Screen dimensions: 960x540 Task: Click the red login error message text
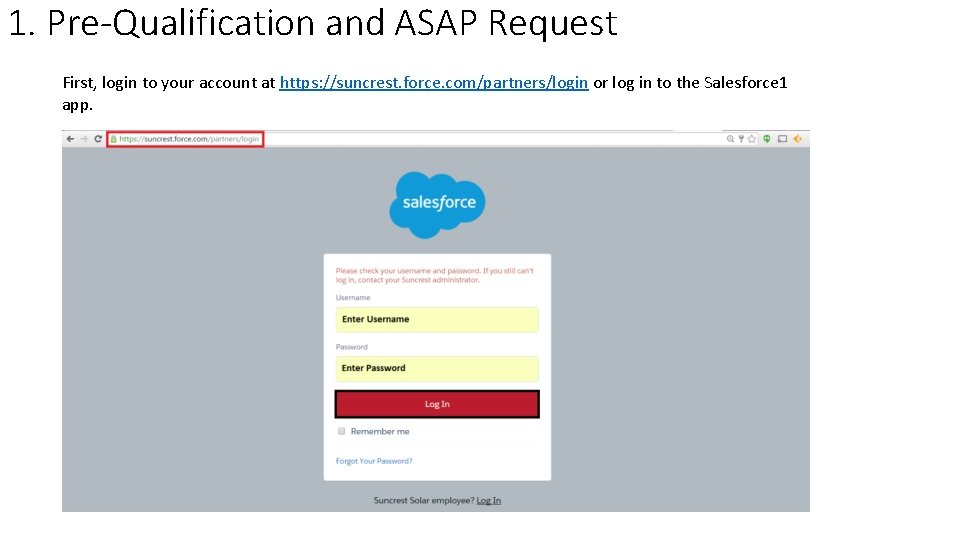(435, 275)
